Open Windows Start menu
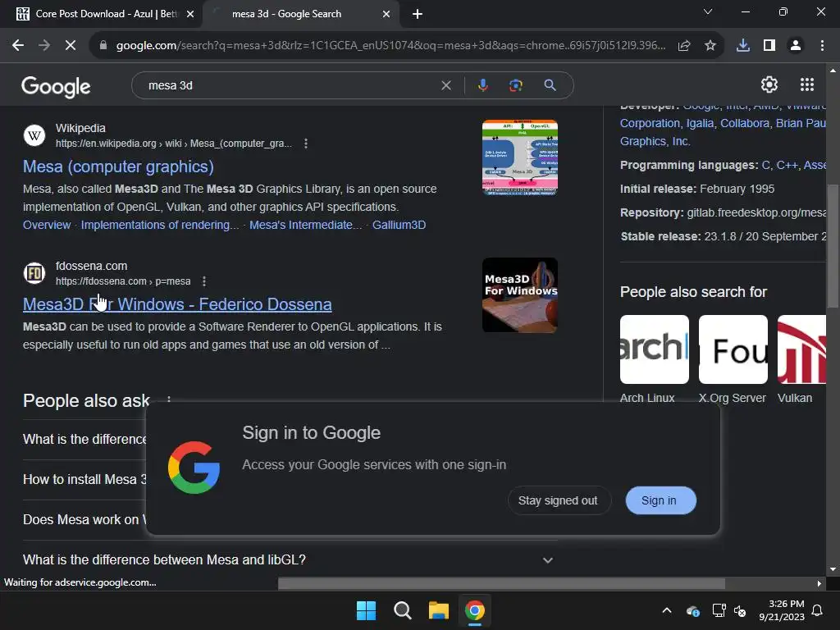Viewport: 840px width, 630px height. pyautogui.click(x=367, y=610)
